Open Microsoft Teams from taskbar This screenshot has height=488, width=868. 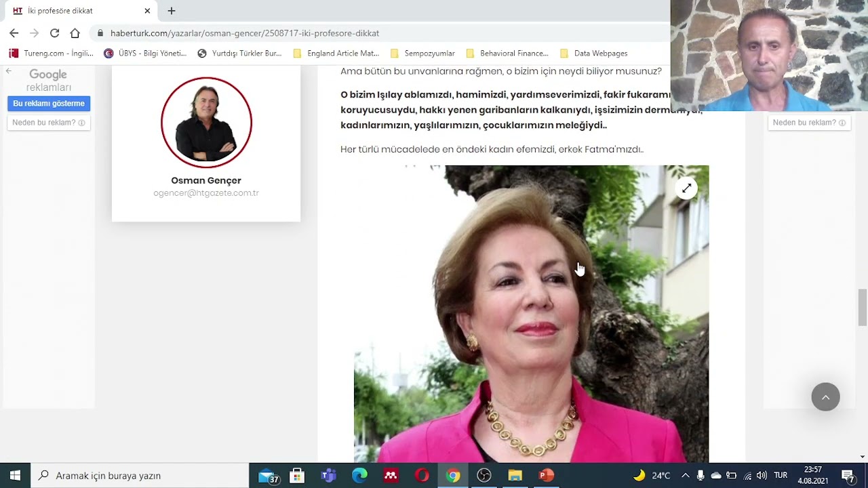(x=328, y=476)
